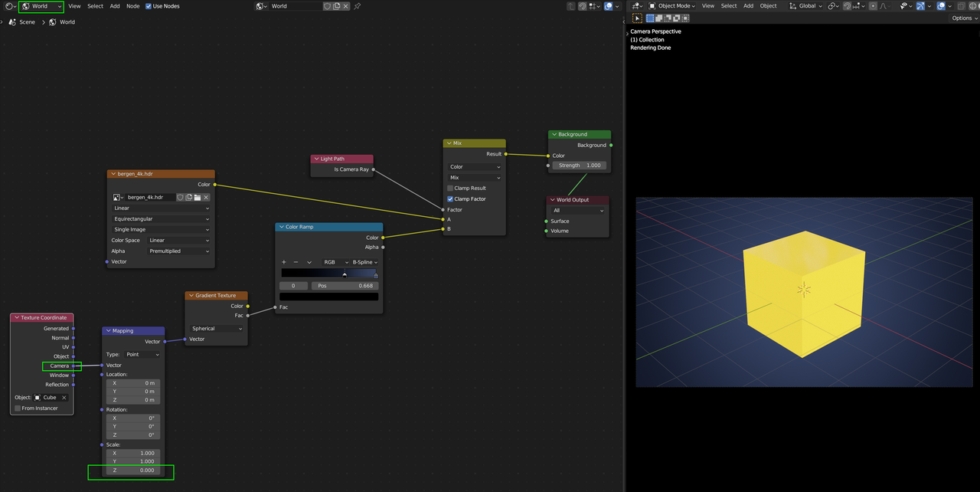The height and width of the screenshot is (492, 980).
Task: Toggle From Instancer checkbox
Action: 18,408
